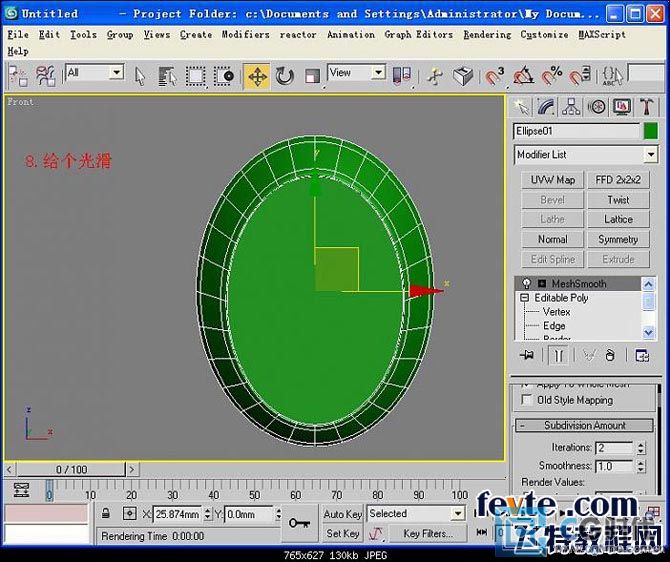Open Select by Name tool
The height and width of the screenshot is (562, 670).
point(168,77)
